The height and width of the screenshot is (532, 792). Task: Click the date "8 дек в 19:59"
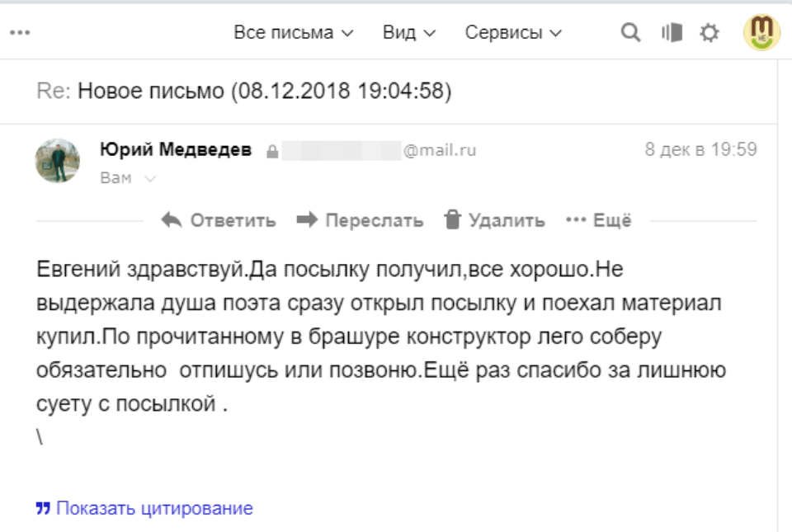[700, 150]
